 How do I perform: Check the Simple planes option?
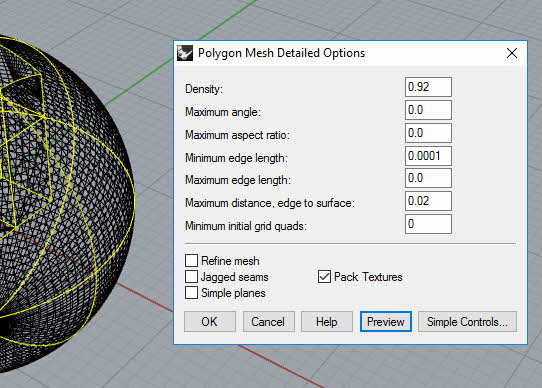191,293
